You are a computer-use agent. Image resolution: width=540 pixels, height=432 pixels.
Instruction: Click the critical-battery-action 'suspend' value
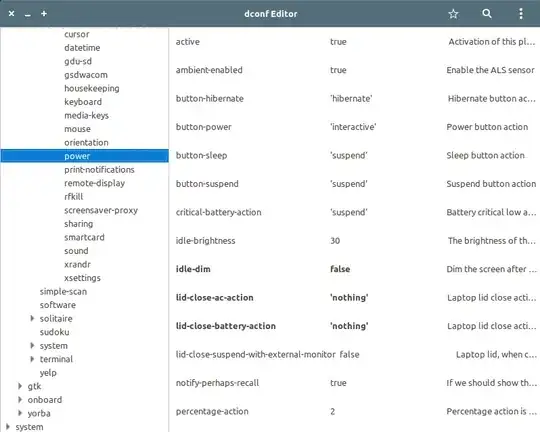(349, 212)
